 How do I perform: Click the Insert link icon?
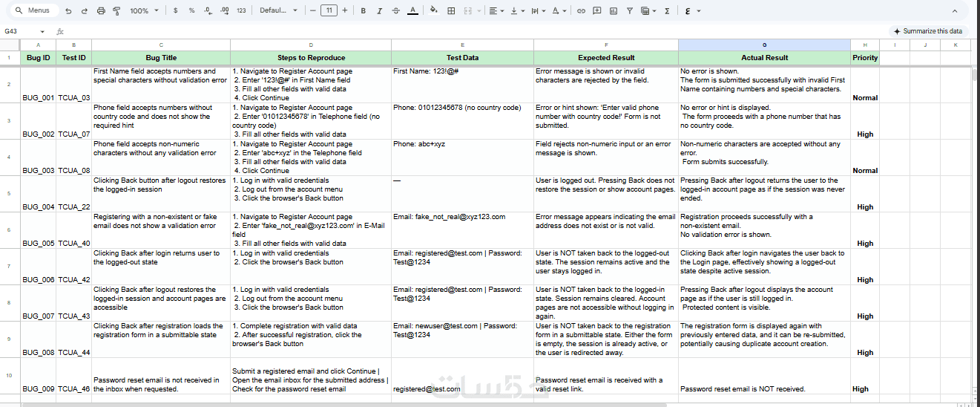click(x=581, y=11)
